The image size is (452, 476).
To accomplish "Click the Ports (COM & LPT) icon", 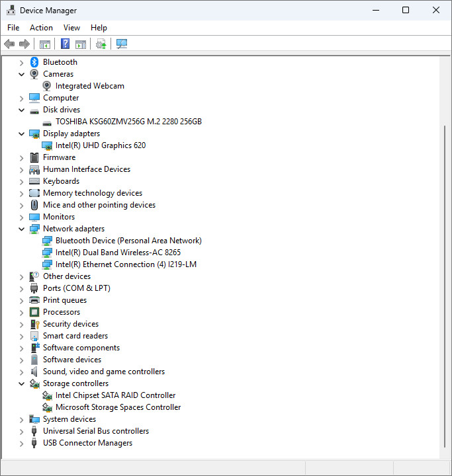I will 34,288.
